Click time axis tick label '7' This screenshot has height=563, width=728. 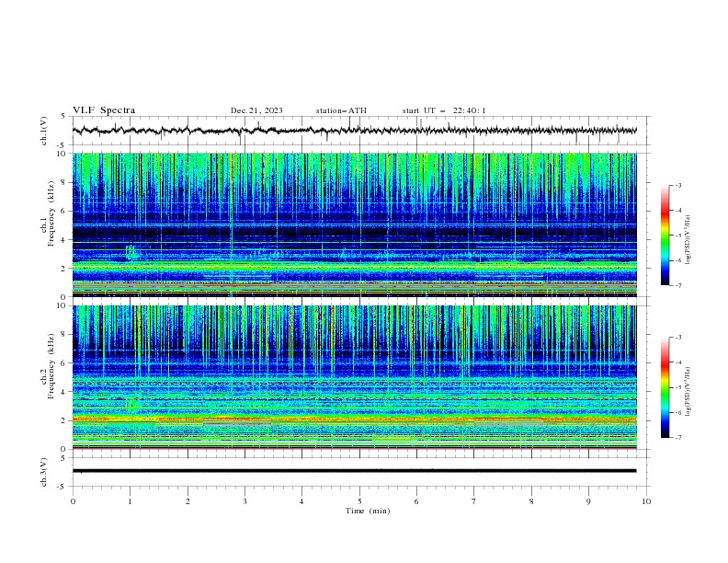[x=474, y=501]
